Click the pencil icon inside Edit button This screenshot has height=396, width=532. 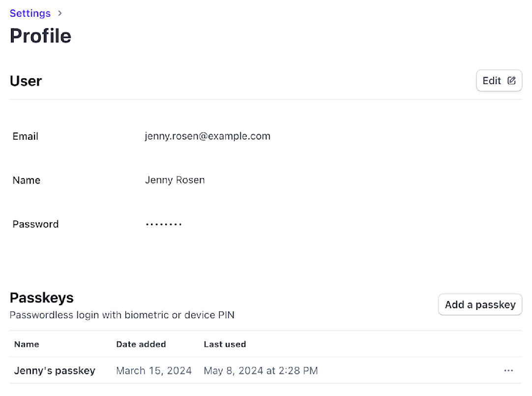coord(511,81)
